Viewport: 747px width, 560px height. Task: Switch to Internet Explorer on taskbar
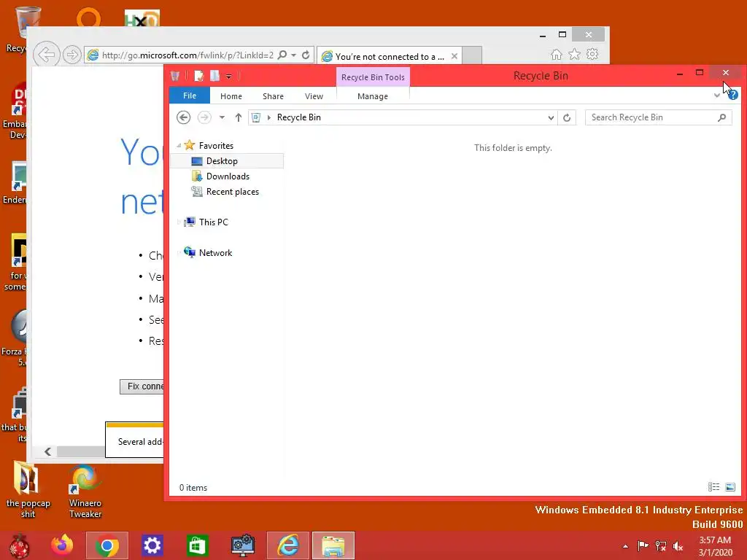[x=288, y=545]
